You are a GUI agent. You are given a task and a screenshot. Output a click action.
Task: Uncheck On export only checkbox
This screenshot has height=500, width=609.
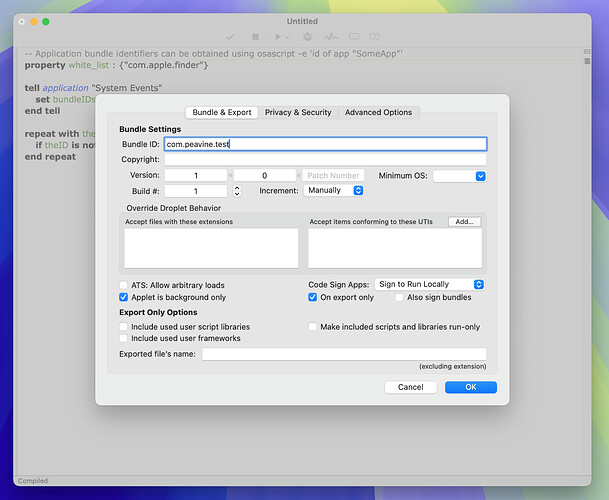tap(313, 297)
